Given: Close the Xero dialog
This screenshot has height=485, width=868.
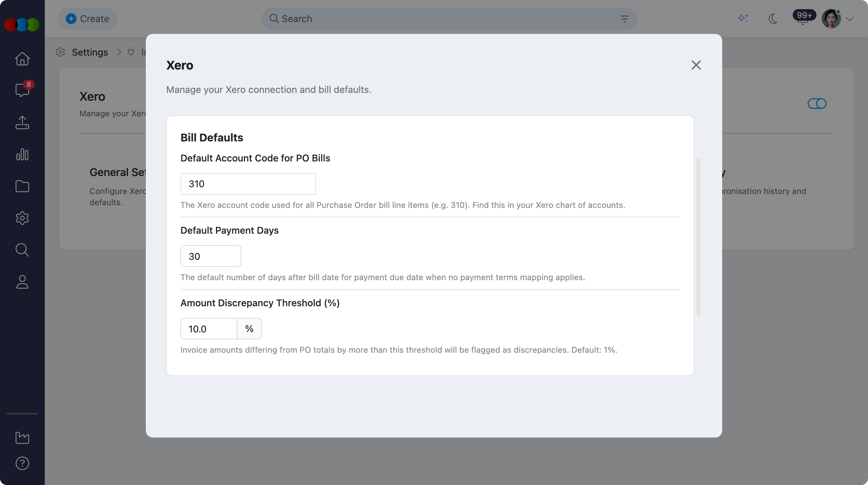Looking at the screenshot, I should coord(696,65).
